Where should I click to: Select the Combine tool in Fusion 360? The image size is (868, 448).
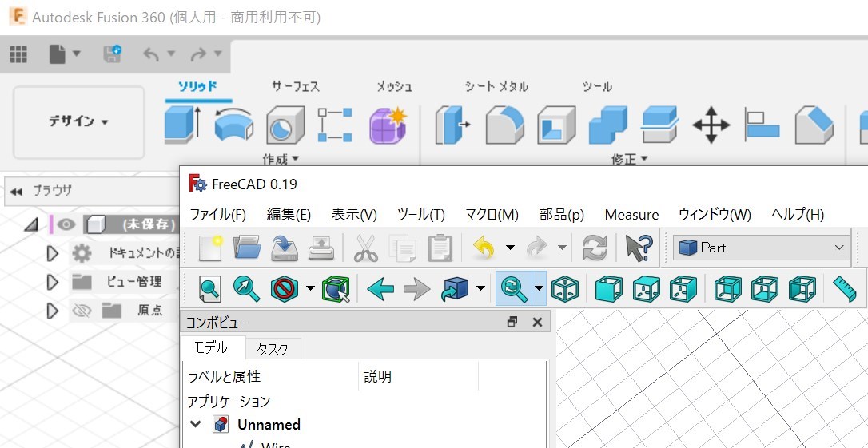(607, 125)
